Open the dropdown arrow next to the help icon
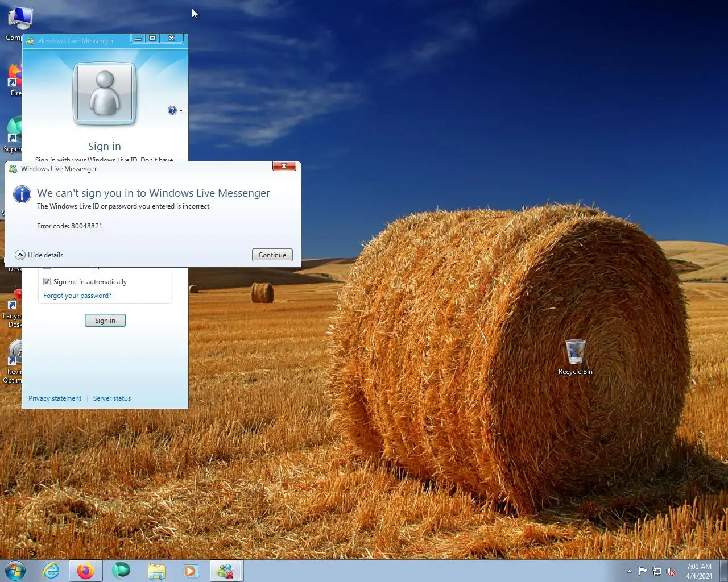Screen dimensions: 728x582 tap(181, 110)
